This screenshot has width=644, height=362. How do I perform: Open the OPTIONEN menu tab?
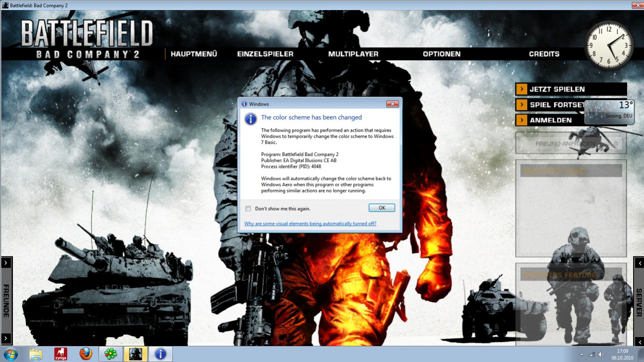(x=441, y=54)
